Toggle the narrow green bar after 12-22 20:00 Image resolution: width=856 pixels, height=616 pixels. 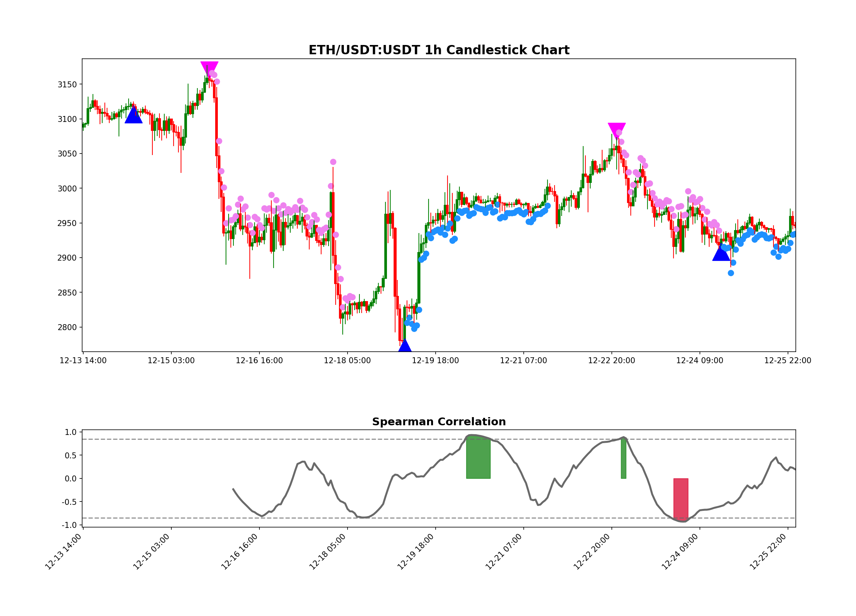coord(623,459)
